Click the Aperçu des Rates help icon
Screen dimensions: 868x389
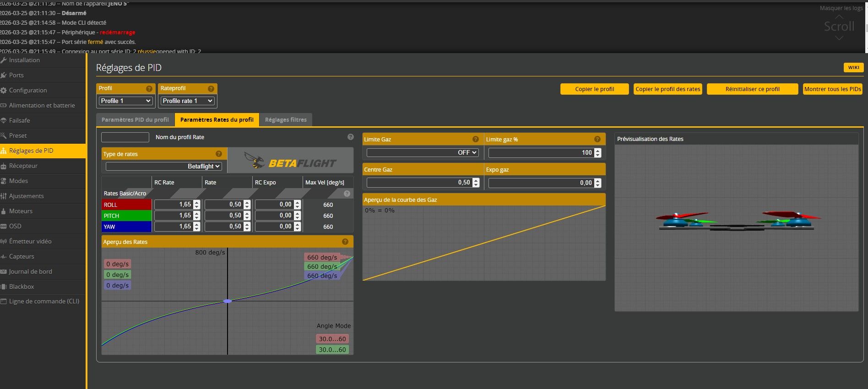tap(345, 242)
